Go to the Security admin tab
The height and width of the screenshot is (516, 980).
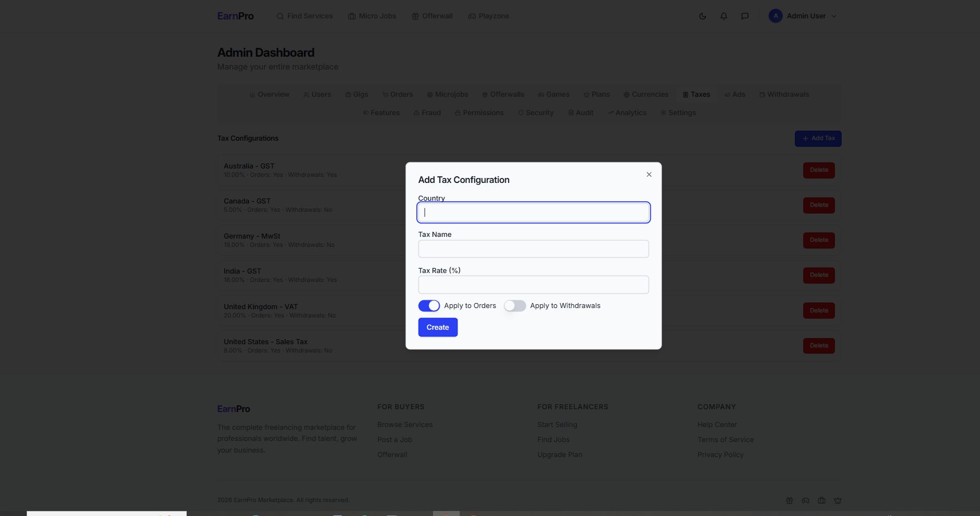536,113
